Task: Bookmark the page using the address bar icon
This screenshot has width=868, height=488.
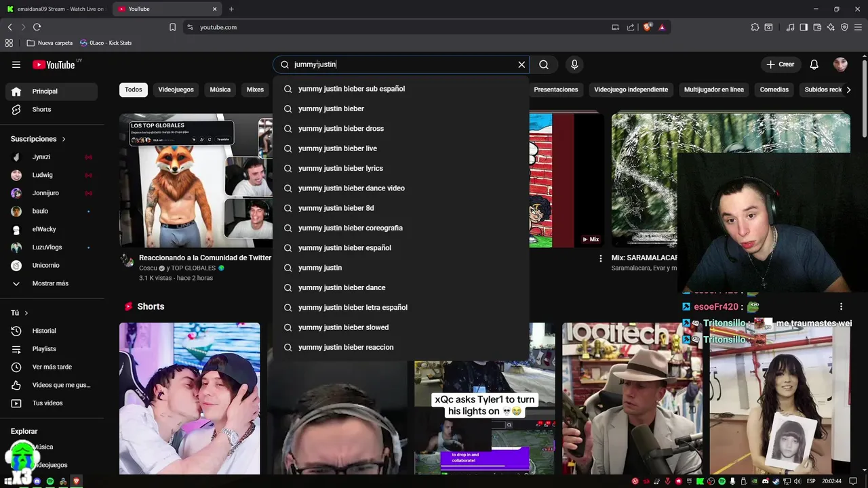Action: [x=172, y=27]
